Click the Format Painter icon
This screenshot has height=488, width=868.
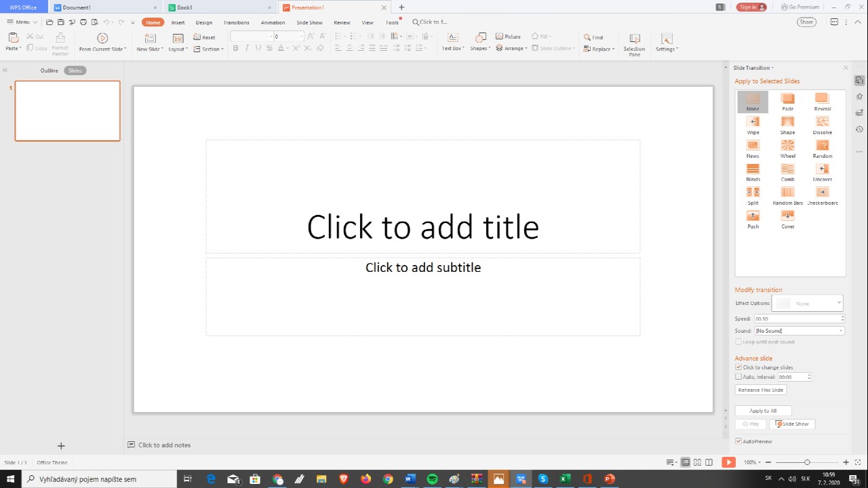[60, 43]
